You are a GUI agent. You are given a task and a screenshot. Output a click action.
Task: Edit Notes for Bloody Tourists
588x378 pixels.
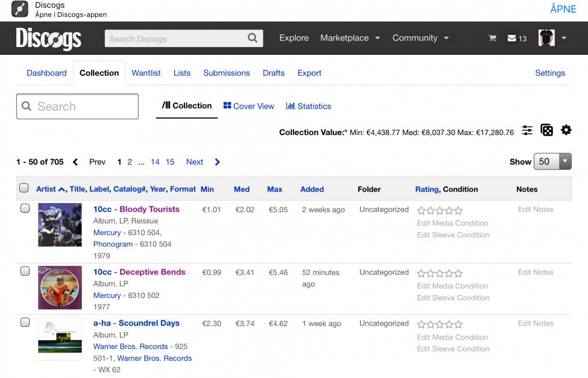[x=536, y=209]
